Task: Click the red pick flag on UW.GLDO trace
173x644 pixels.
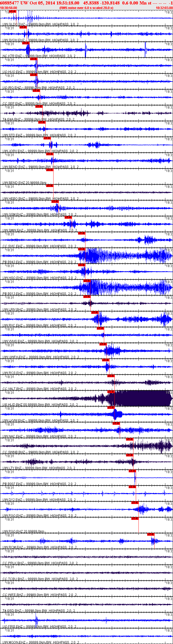Action: coord(12,11)
